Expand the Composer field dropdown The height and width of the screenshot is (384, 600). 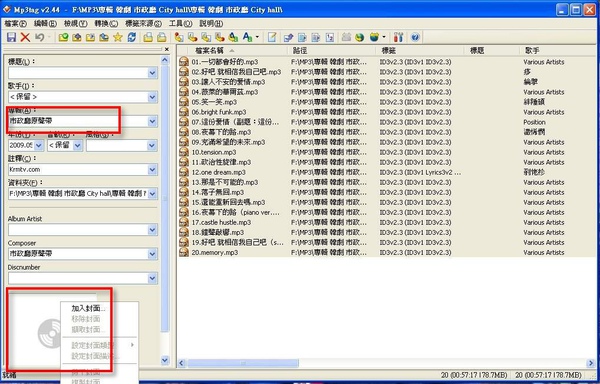152,254
